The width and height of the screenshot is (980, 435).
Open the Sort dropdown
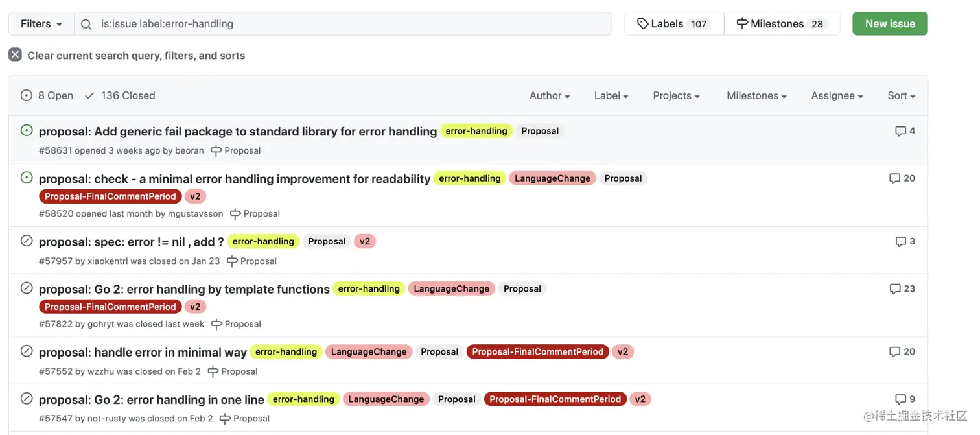901,95
